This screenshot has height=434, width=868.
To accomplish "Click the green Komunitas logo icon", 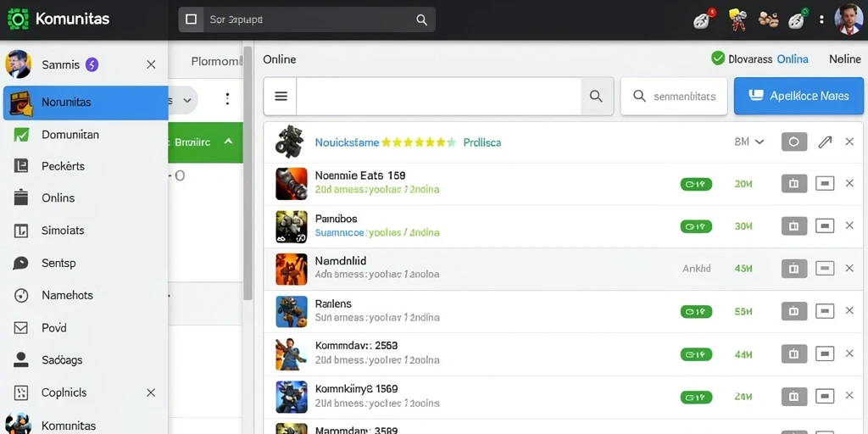I will 18,19.
